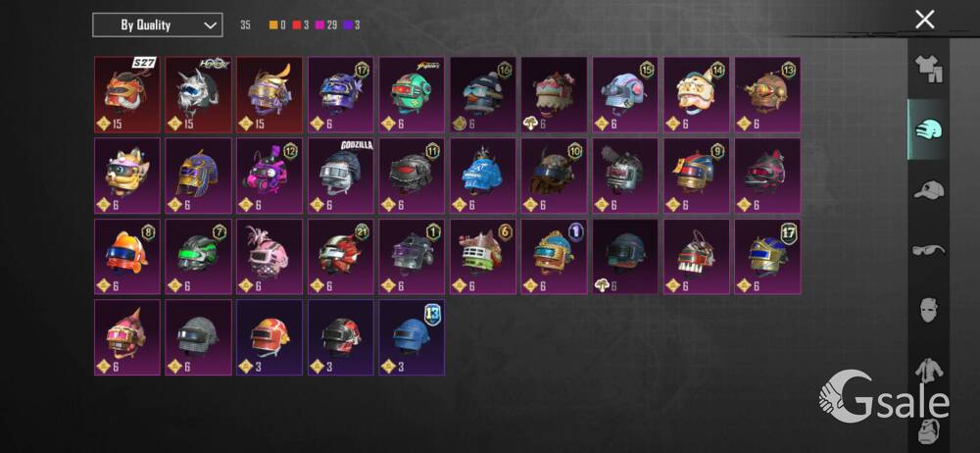Filter by the pink quality count showing 29
Screen dimensions: 980x453
coord(327,25)
